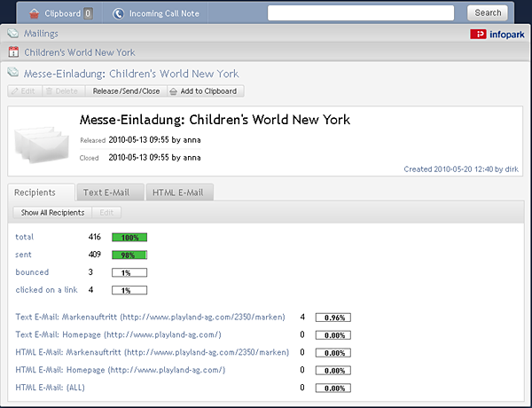This screenshot has height=408, width=532.
Task: Open the Clipboard basket icon
Action: [x=35, y=13]
